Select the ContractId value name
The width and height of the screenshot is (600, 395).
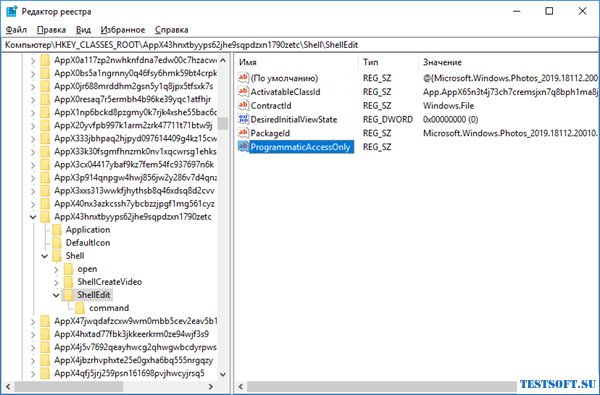coord(271,106)
